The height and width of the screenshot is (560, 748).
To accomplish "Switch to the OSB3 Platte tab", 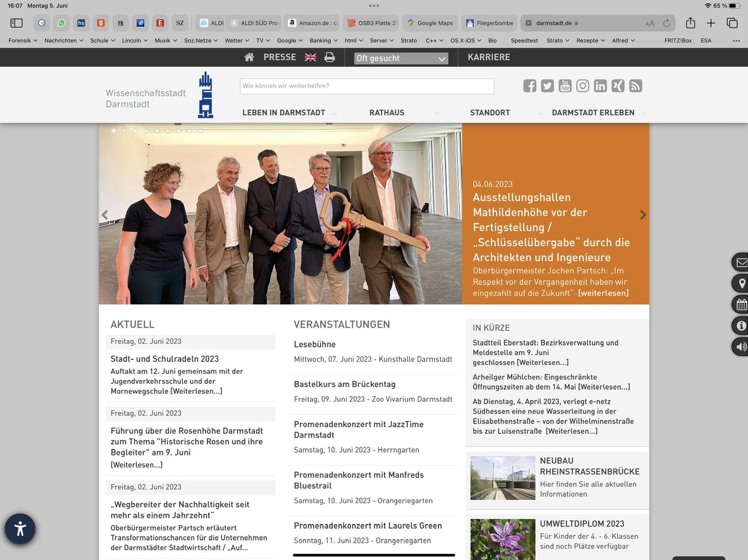I will pos(371,23).
